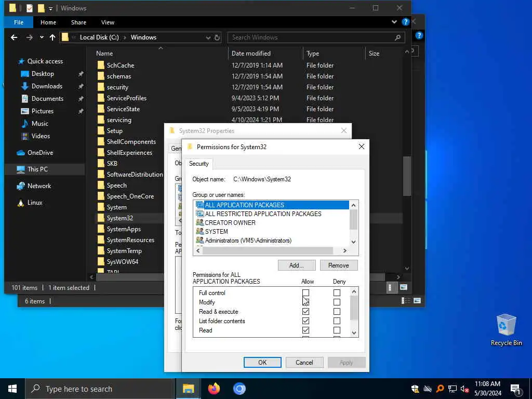Click the group names horizontal scrollbar thumb
Image resolution: width=532 pixels, height=399 pixels.
(x=268, y=251)
